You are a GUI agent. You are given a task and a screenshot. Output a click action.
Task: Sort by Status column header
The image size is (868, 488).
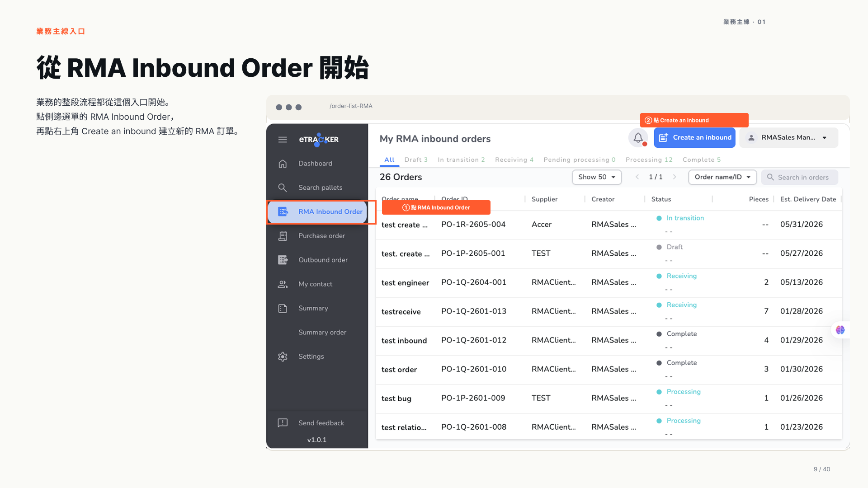661,199
